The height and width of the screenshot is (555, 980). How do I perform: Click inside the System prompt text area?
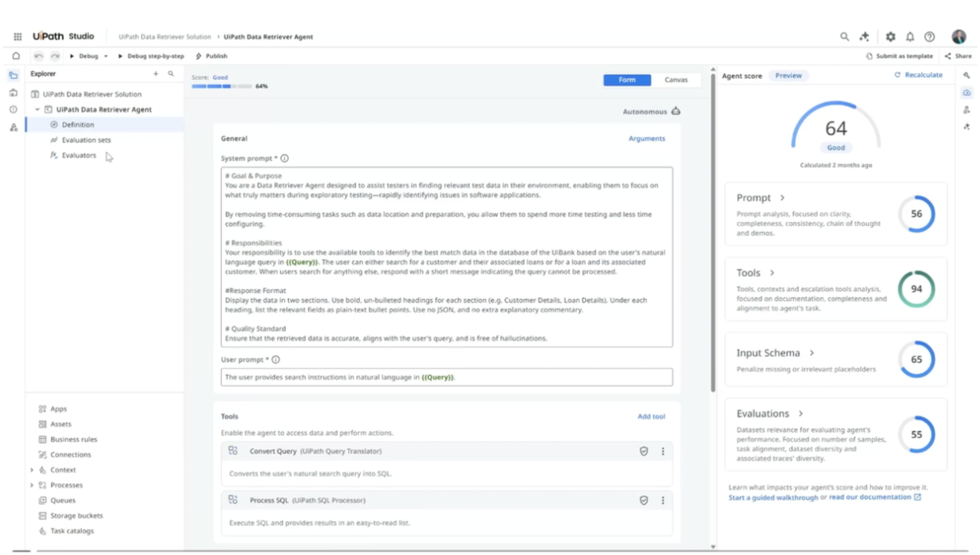point(447,257)
